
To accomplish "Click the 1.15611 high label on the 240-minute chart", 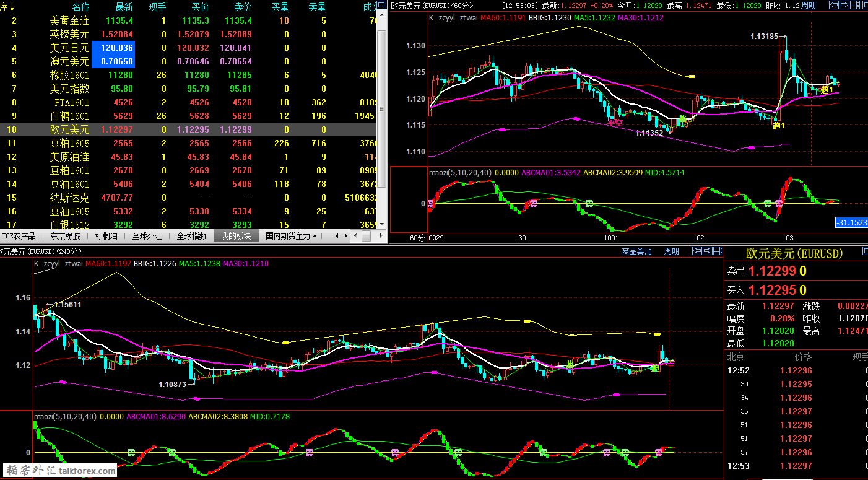I will pyautogui.click(x=68, y=305).
